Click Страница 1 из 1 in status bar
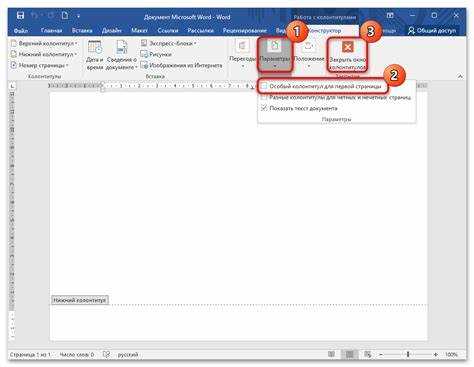This screenshot has width=474, height=367. point(30,355)
